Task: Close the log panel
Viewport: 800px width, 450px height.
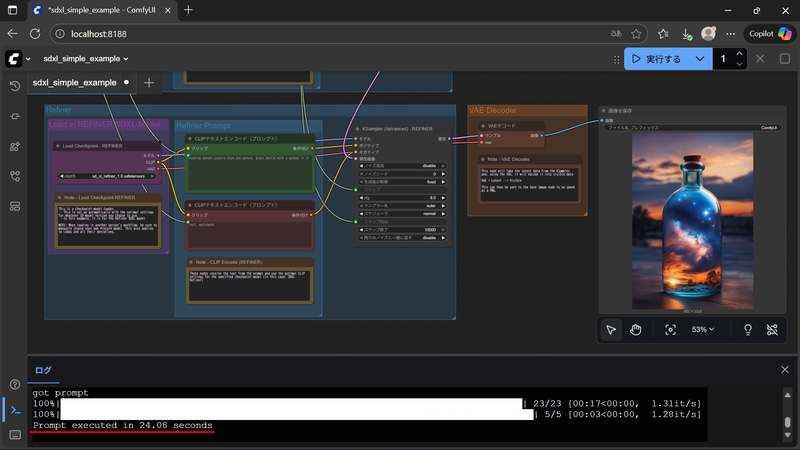Action: [785, 369]
